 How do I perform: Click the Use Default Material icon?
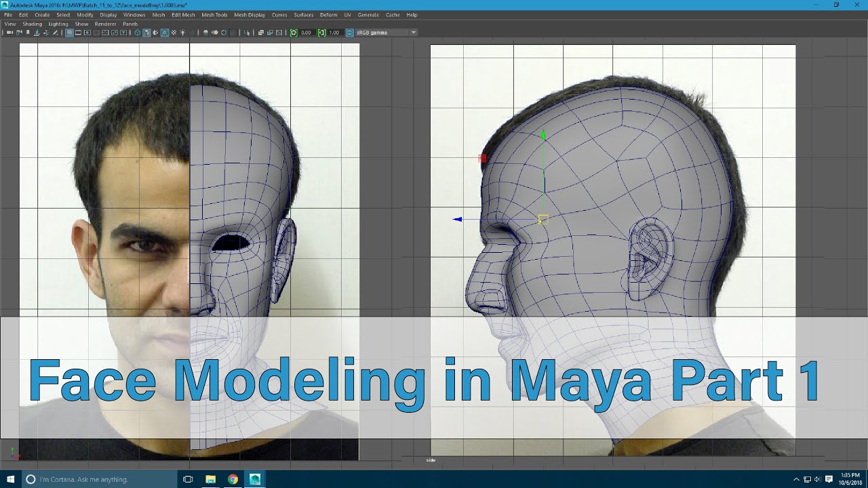155,33
